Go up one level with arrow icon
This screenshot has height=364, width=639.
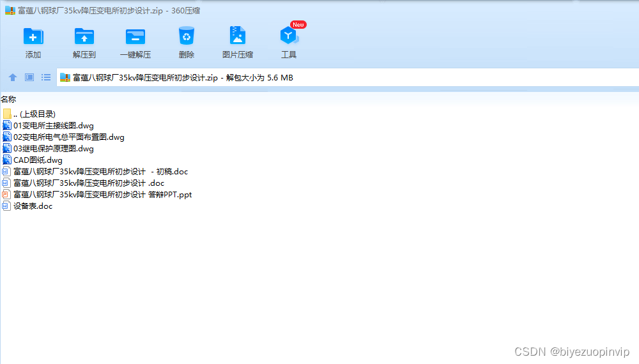[x=13, y=77]
